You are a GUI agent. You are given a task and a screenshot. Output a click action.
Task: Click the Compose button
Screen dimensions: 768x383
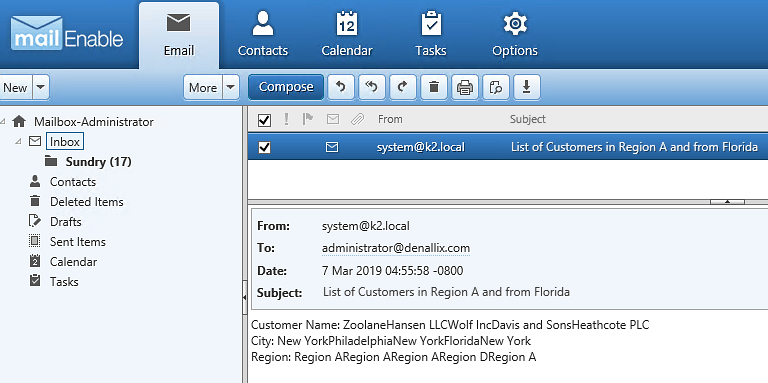[286, 87]
